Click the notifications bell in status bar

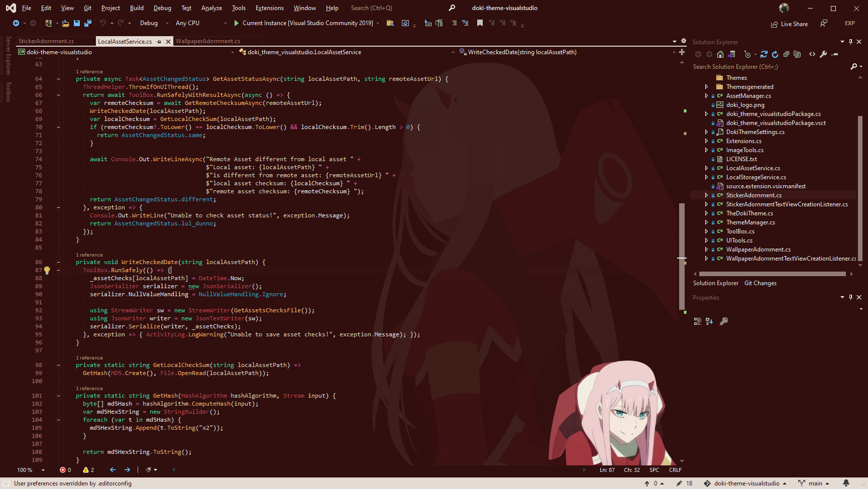(x=846, y=483)
